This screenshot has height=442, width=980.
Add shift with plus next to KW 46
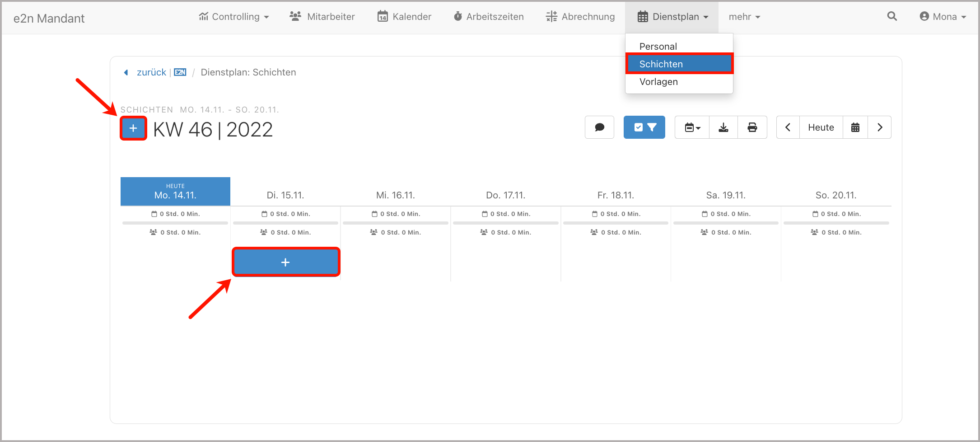(x=133, y=128)
